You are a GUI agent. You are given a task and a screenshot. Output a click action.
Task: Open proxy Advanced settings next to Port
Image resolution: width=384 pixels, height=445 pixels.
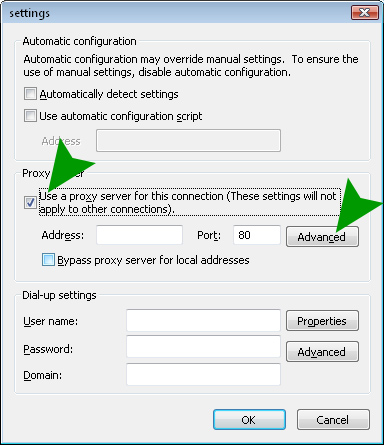point(322,237)
